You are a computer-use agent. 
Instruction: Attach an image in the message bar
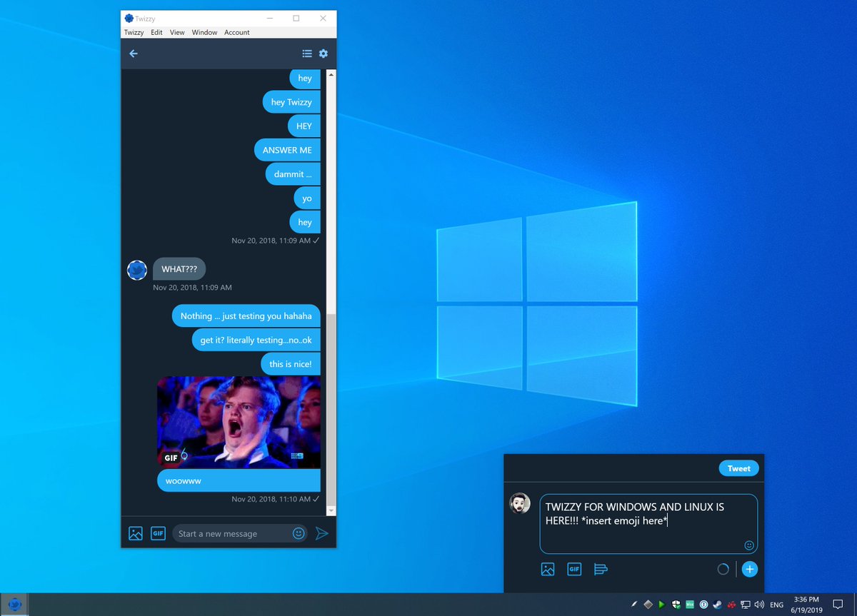[136, 533]
